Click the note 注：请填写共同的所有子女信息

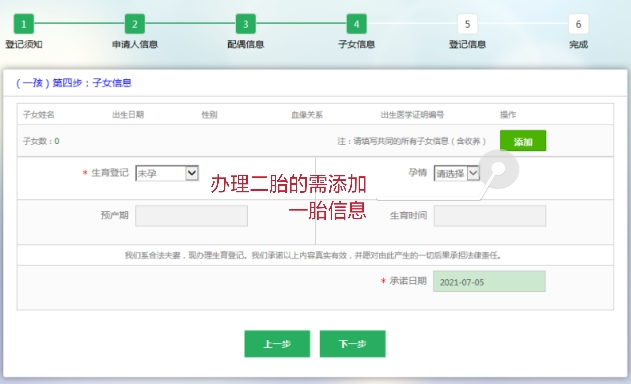tap(412, 141)
